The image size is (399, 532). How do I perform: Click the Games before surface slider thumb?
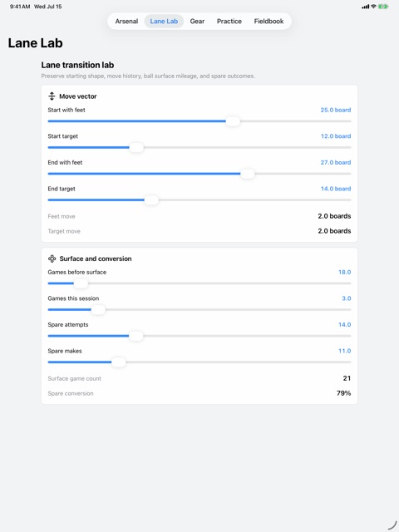pyautogui.click(x=81, y=283)
